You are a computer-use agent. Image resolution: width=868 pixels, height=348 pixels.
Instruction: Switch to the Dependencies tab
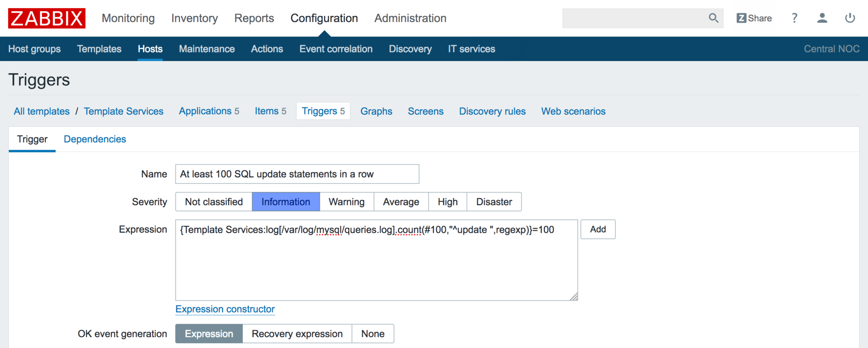click(95, 139)
